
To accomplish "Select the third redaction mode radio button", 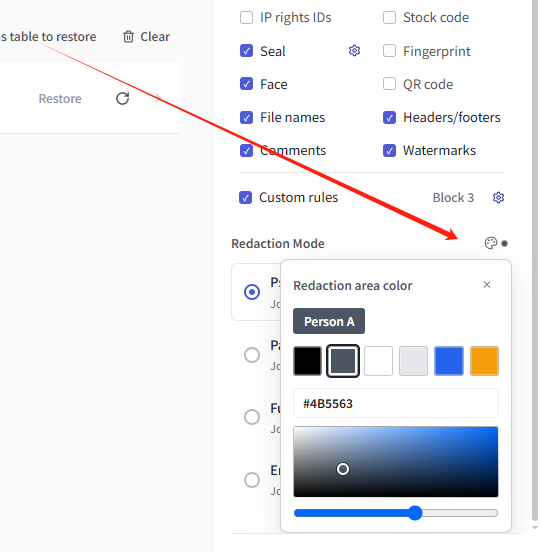I will pyautogui.click(x=252, y=417).
